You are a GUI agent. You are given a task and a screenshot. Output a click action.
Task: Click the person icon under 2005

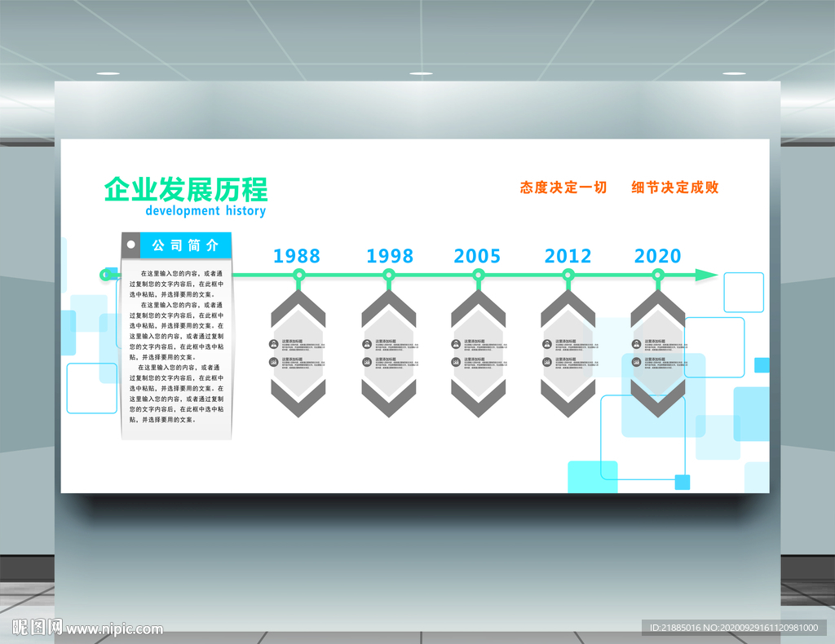(456, 344)
